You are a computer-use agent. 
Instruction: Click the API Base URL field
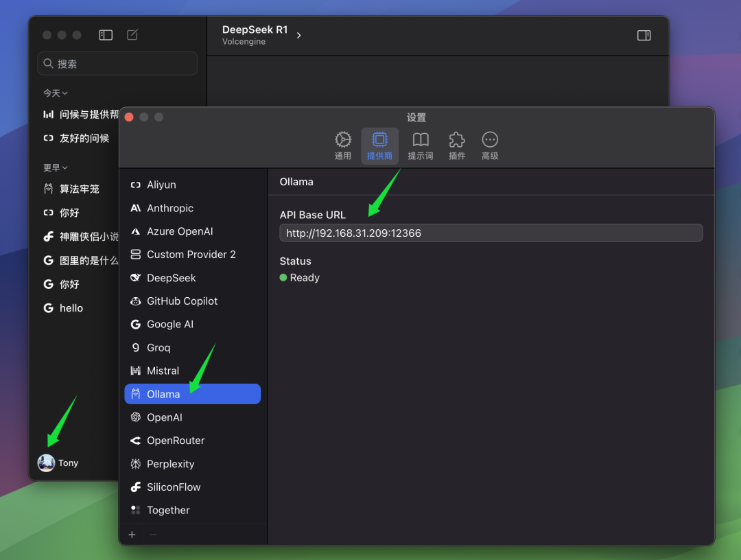[491, 233]
